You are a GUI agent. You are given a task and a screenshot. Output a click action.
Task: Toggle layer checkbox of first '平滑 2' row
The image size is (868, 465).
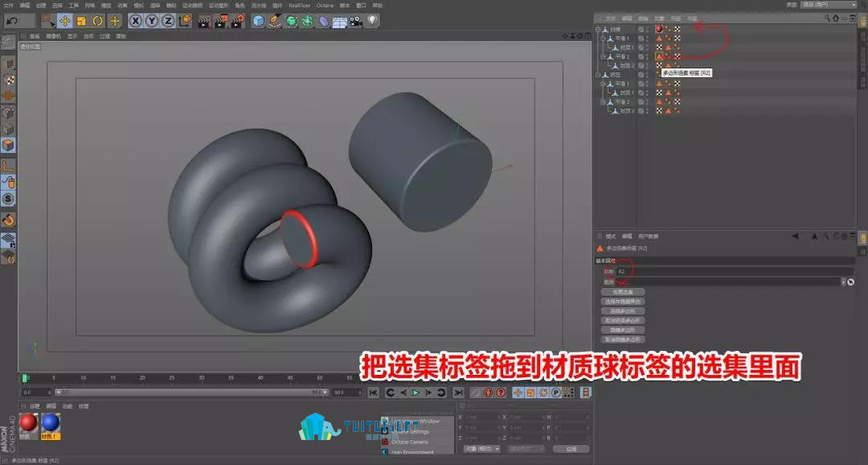click(x=641, y=56)
